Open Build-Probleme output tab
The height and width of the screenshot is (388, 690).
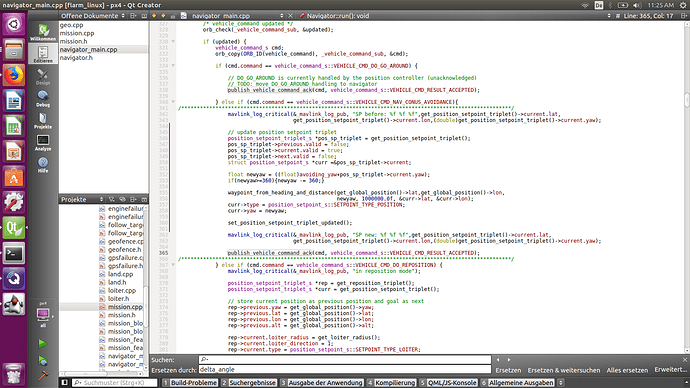(190, 383)
